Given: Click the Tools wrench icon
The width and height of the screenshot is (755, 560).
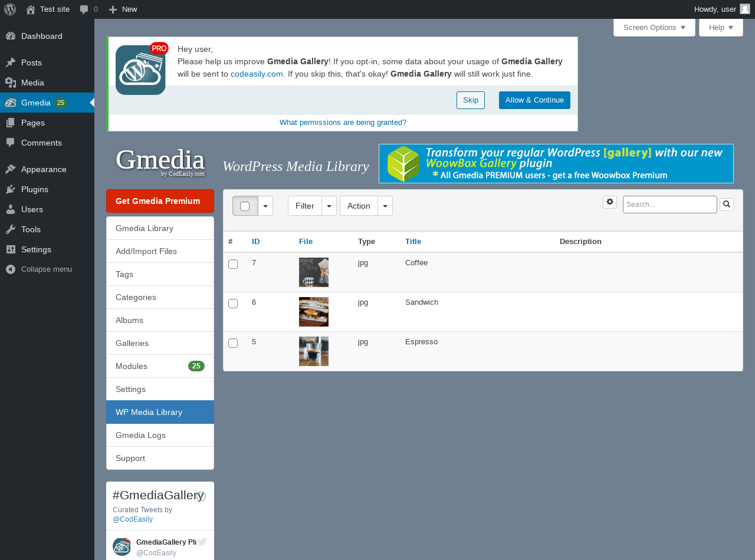Looking at the screenshot, I should (x=11, y=229).
